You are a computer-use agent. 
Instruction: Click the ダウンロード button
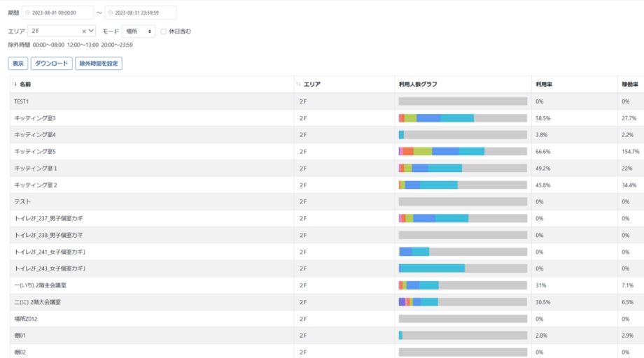pyautogui.click(x=51, y=64)
